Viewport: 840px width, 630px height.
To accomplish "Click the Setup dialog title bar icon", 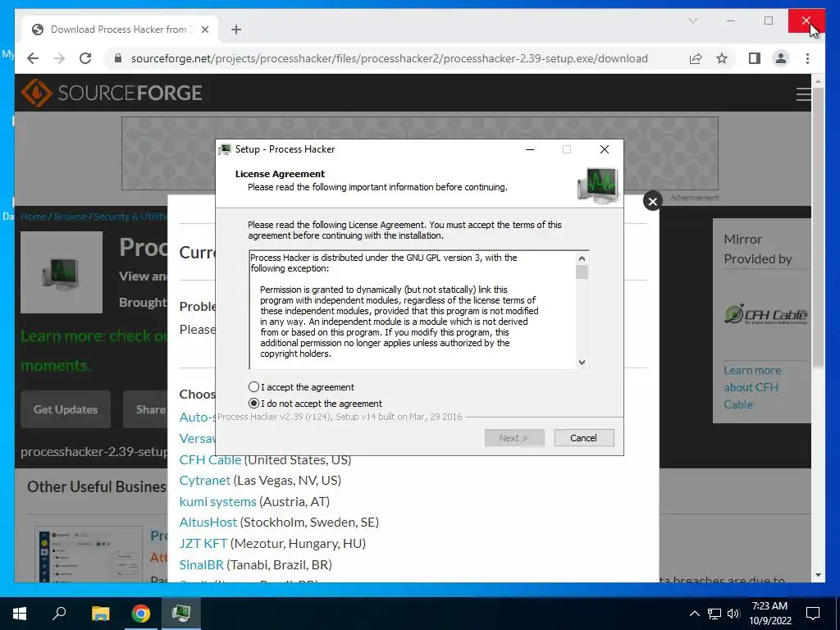I will point(225,149).
